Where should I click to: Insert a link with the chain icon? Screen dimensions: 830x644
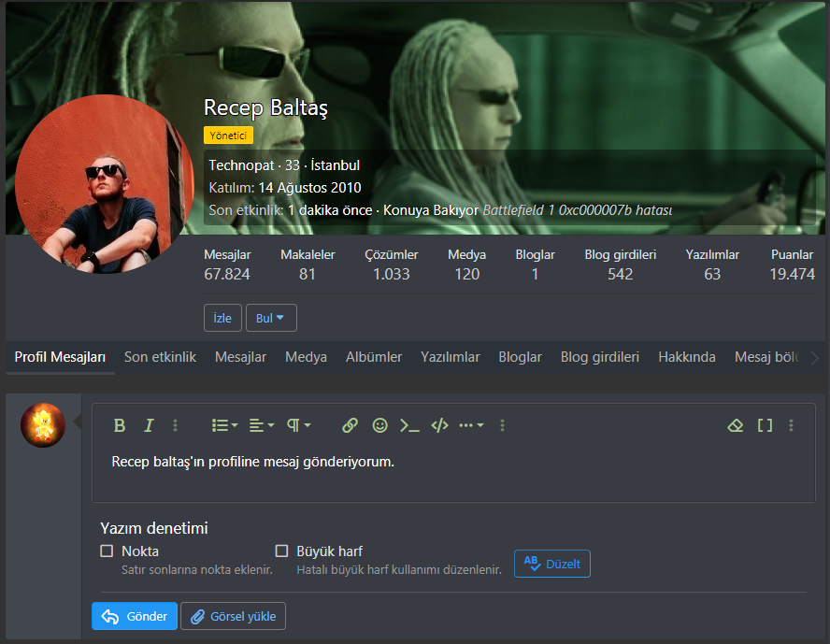(x=350, y=425)
